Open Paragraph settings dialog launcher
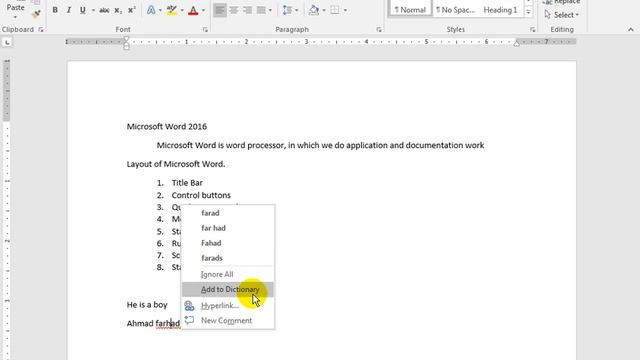This screenshot has width=640, height=360. [379, 29]
